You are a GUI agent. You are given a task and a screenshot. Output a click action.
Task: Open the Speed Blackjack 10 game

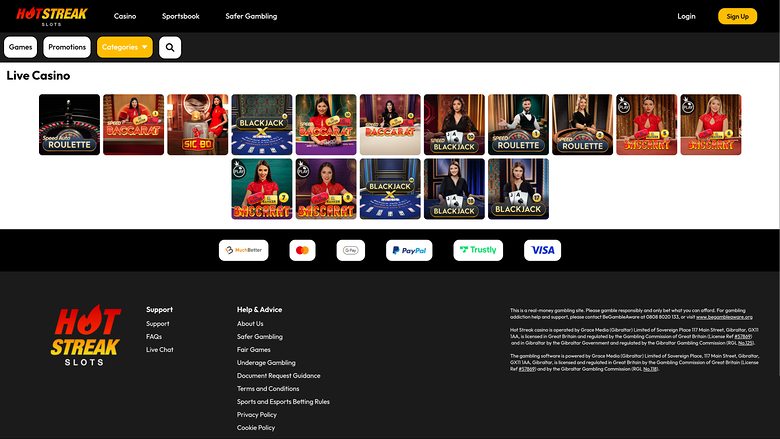click(454, 124)
